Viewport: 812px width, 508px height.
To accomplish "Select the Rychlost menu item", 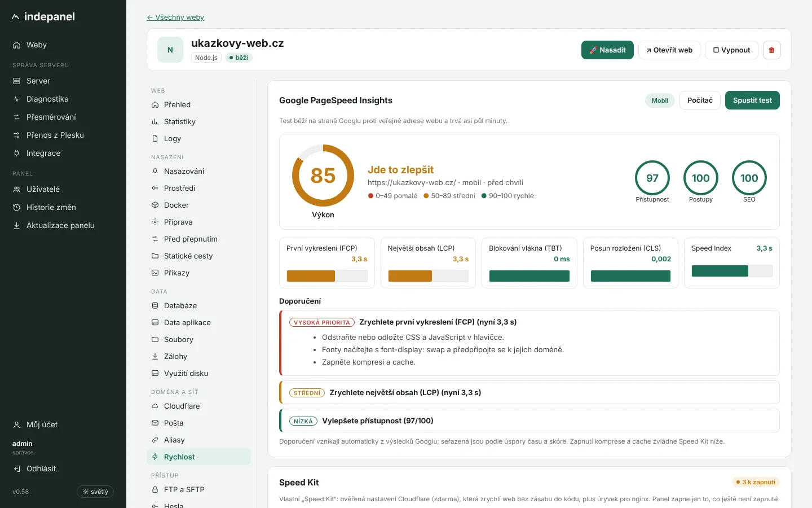I will (x=198, y=457).
